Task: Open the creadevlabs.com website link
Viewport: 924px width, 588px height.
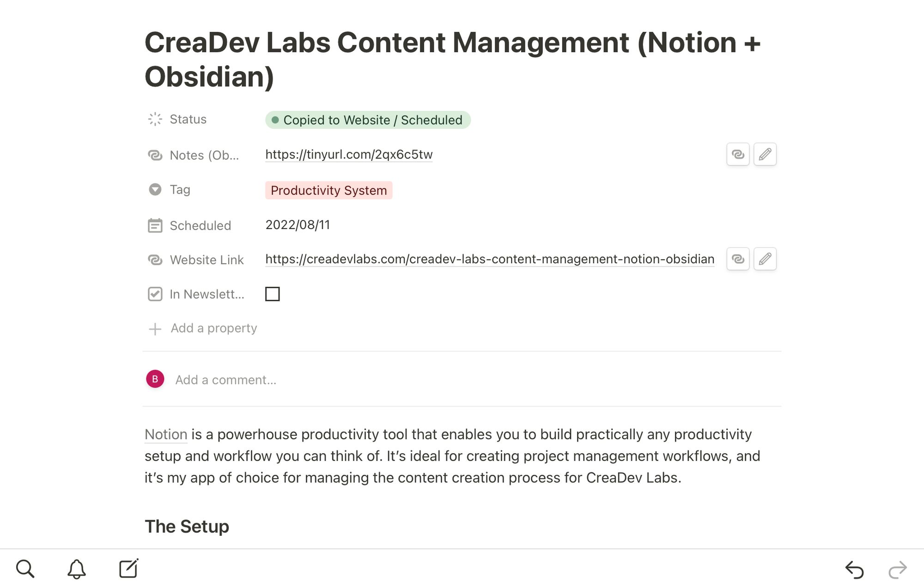Action: point(490,259)
